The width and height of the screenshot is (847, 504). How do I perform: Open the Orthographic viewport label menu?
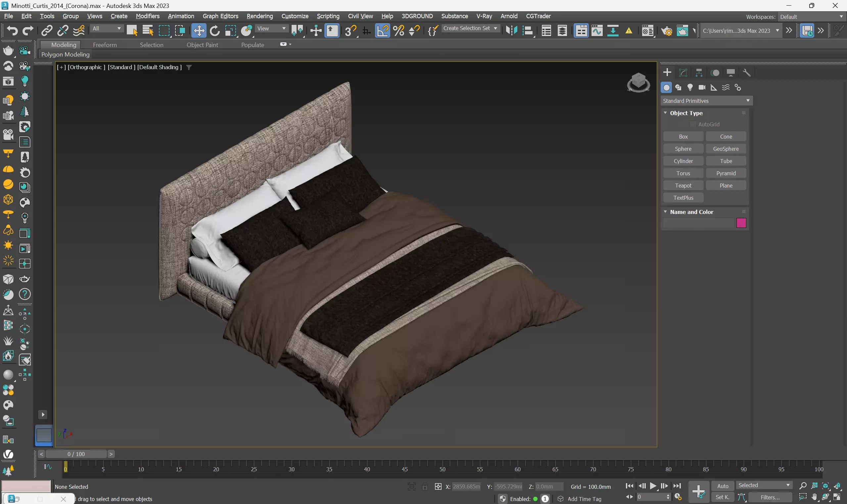click(86, 67)
